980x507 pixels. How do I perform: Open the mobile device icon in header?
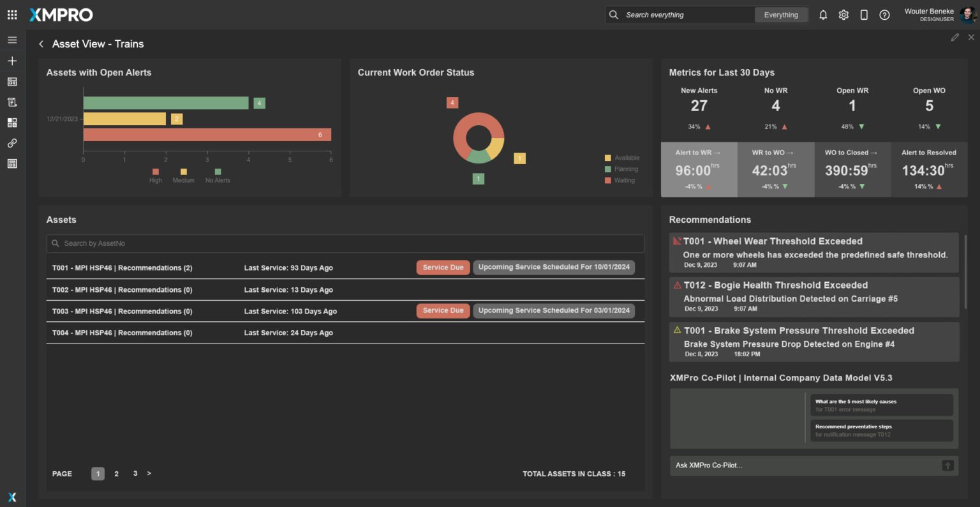point(864,15)
